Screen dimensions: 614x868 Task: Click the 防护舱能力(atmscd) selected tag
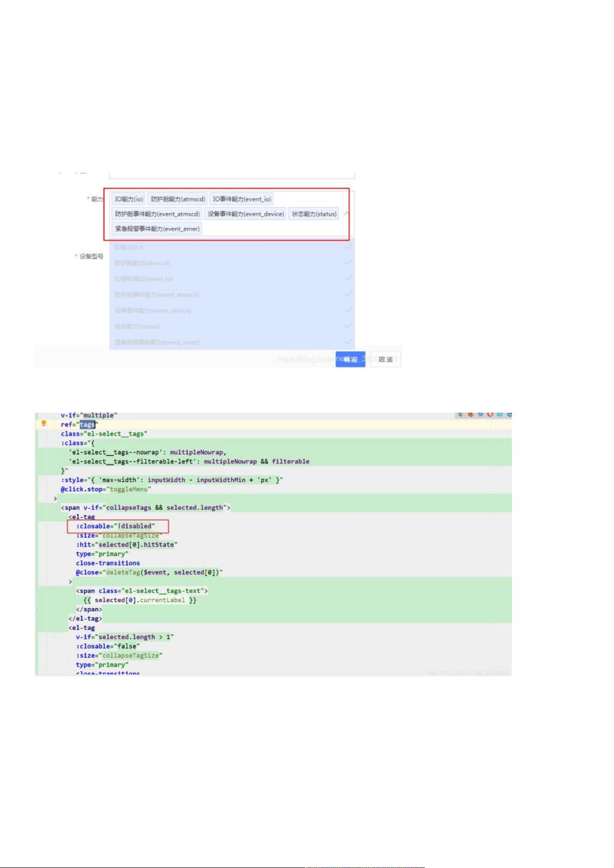click(178, 199)
